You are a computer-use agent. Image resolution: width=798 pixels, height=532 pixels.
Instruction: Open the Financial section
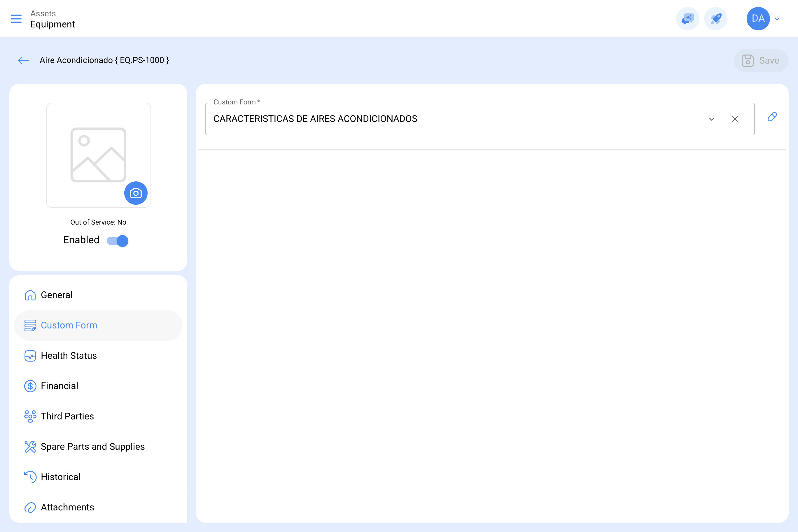pyautogui.click(x=98, y=386)
